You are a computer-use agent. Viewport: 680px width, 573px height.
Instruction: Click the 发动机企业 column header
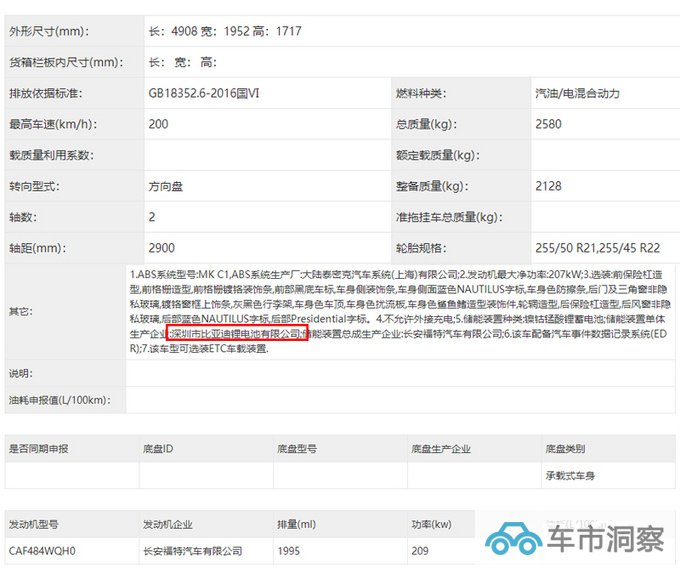[x=167, y=524]
